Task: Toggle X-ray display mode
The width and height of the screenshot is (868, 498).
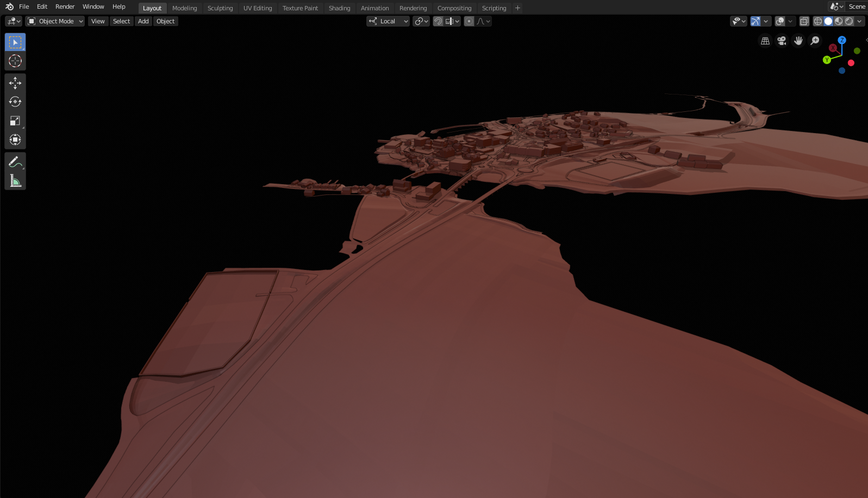Action: pyautogui.click(x=804, y=21)
